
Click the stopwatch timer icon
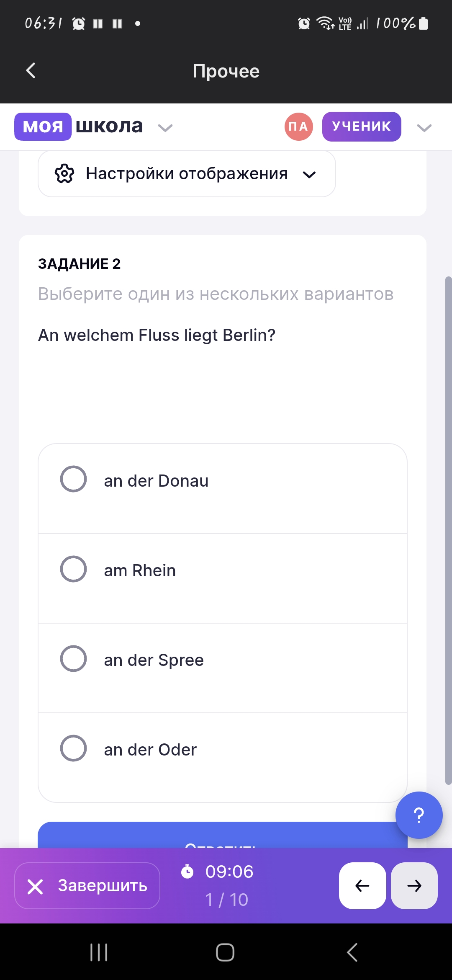pyautogui.click(x=187, y=871)
